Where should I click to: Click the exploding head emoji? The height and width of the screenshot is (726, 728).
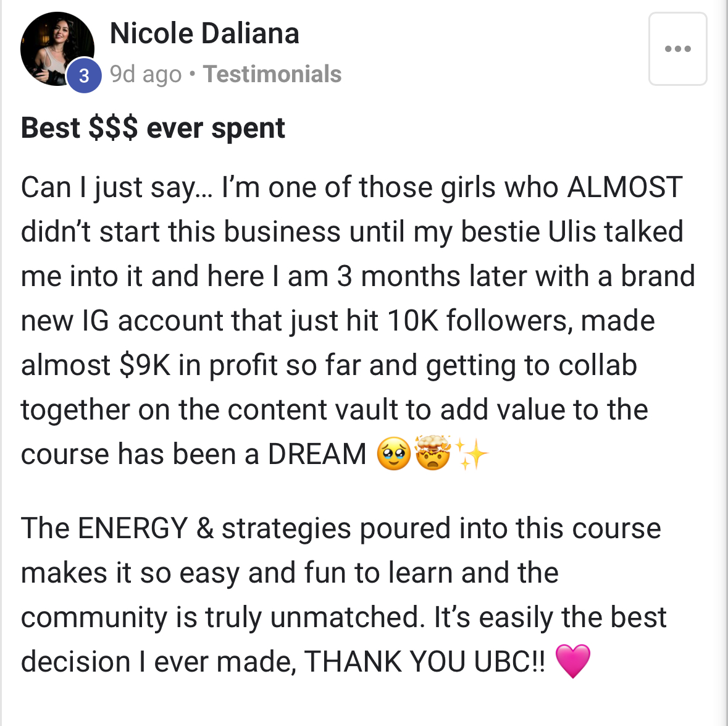coord(433,453)
